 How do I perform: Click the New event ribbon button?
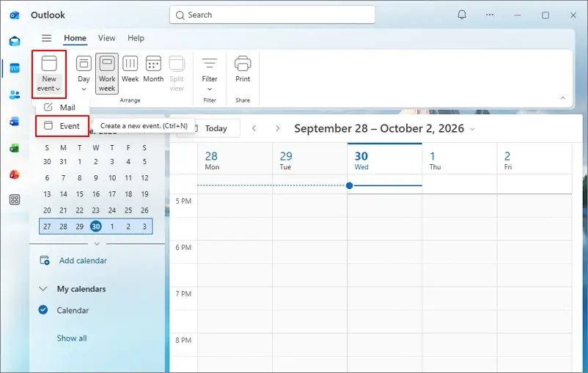(49, 74)
